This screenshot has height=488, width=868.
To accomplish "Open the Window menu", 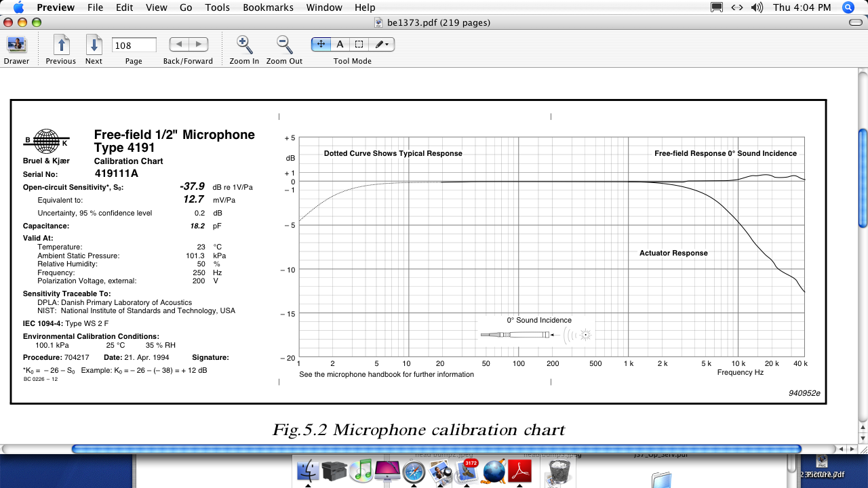I will point(324,7).
